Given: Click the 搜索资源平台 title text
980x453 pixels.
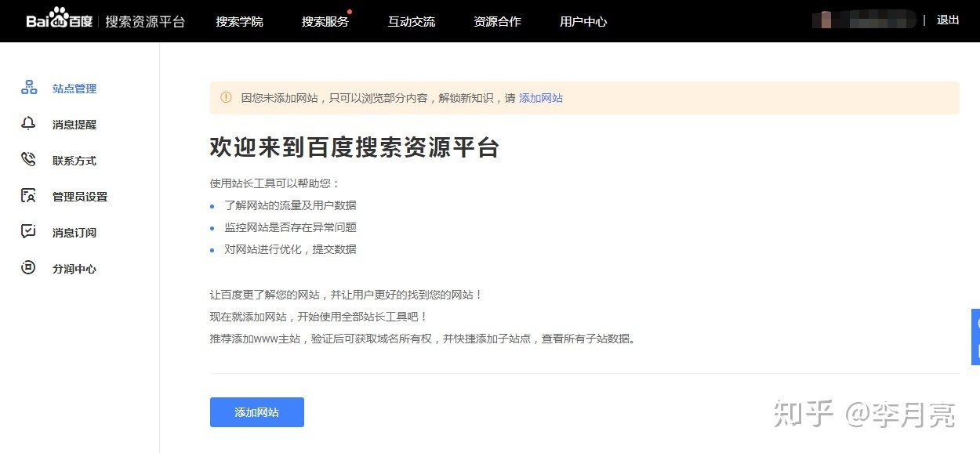Looking at the screenshot, I should (145, 21).
